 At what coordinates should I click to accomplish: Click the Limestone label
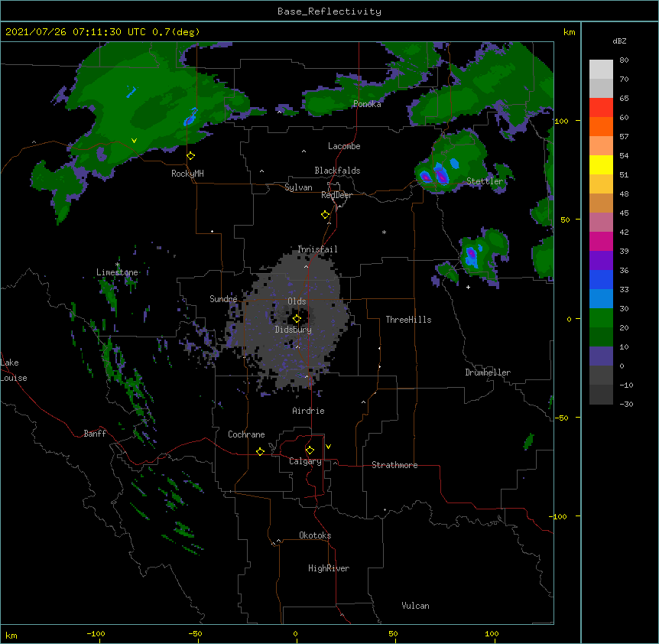click(x=117, y=272)
